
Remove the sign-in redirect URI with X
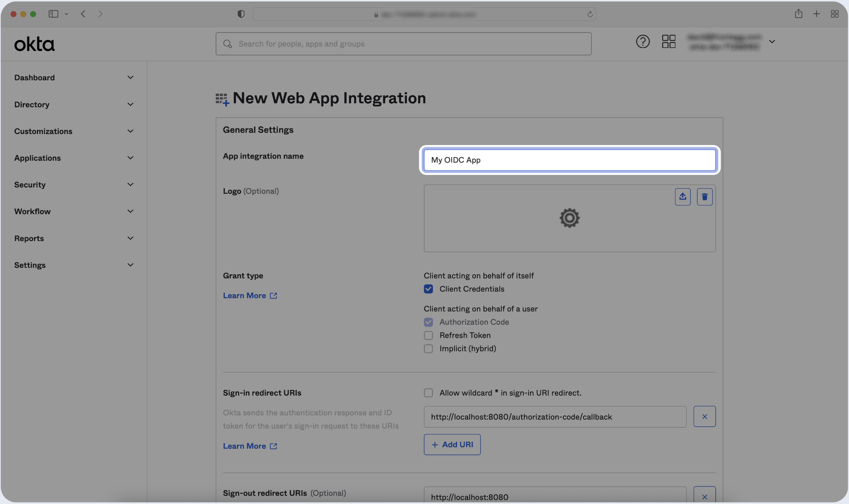704,416
